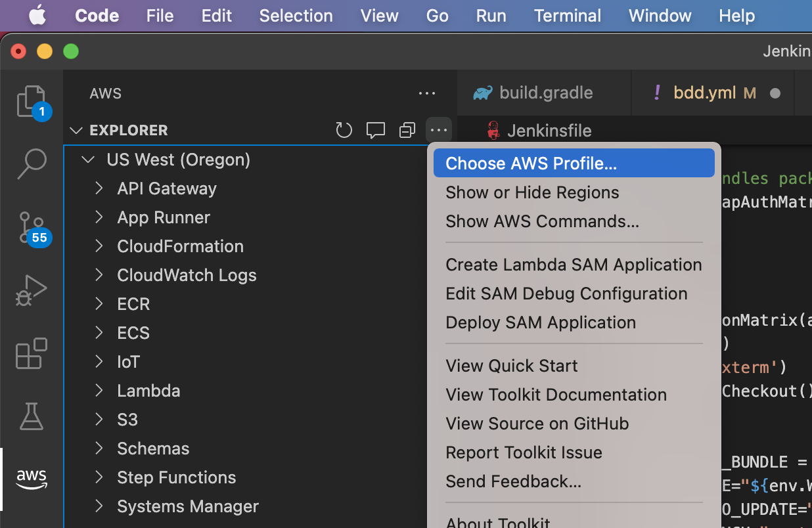Image resolution: width=812 pixels, height=528 pixels.
Task: Refresh the AWS Explorer
Action: pos(344,131)
